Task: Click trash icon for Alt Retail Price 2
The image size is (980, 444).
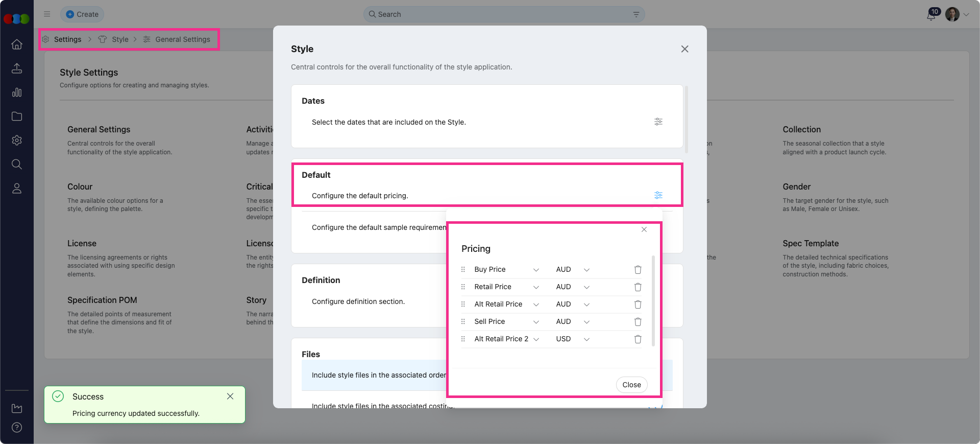Action: point(638,339)
